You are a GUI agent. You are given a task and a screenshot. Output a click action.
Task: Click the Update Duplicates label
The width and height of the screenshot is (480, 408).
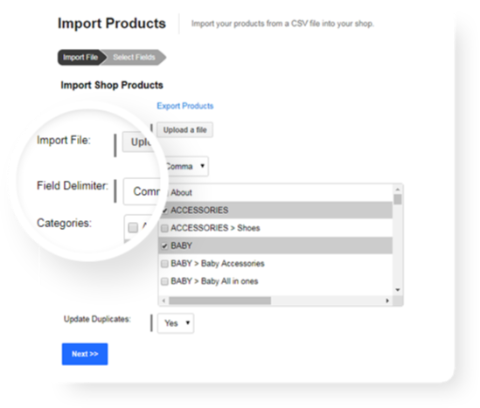[x=97, y=319]
